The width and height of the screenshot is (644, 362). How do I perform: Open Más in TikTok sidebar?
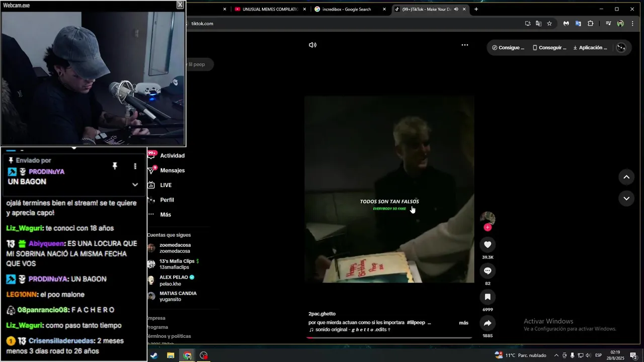[159, 215]
